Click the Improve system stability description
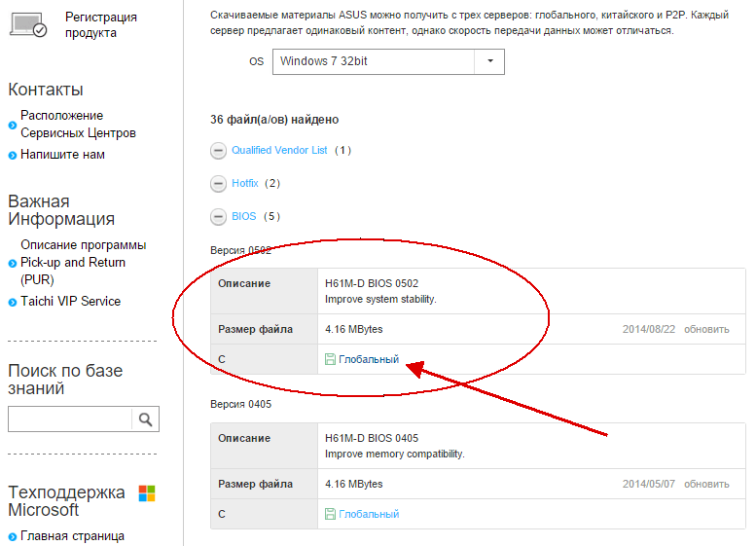This screenshot has height=546, width=756. 380,299
